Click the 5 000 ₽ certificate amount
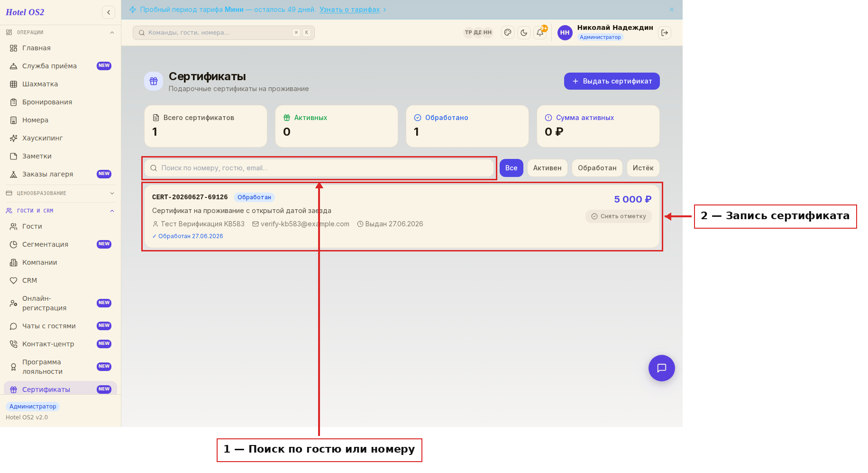 click(x=633, y=199)
